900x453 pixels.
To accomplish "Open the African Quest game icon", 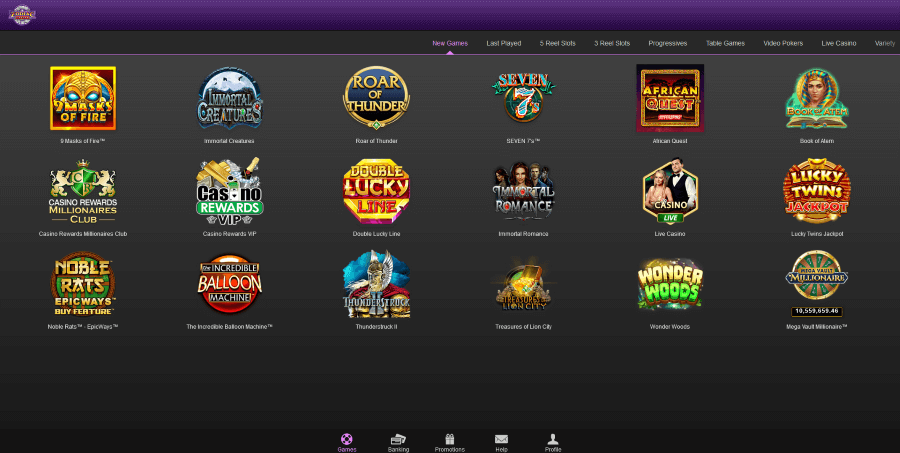I will point(670,98).
